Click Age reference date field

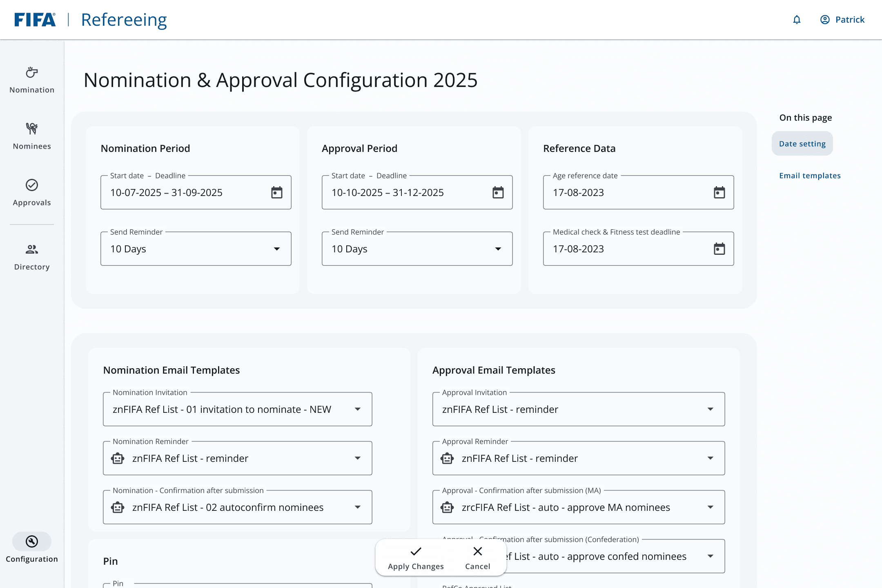639,192
